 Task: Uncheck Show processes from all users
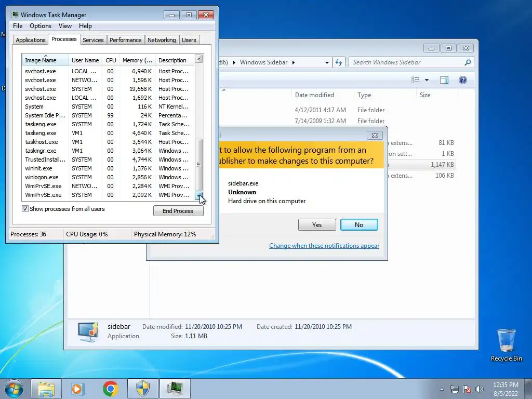point(25,209)
